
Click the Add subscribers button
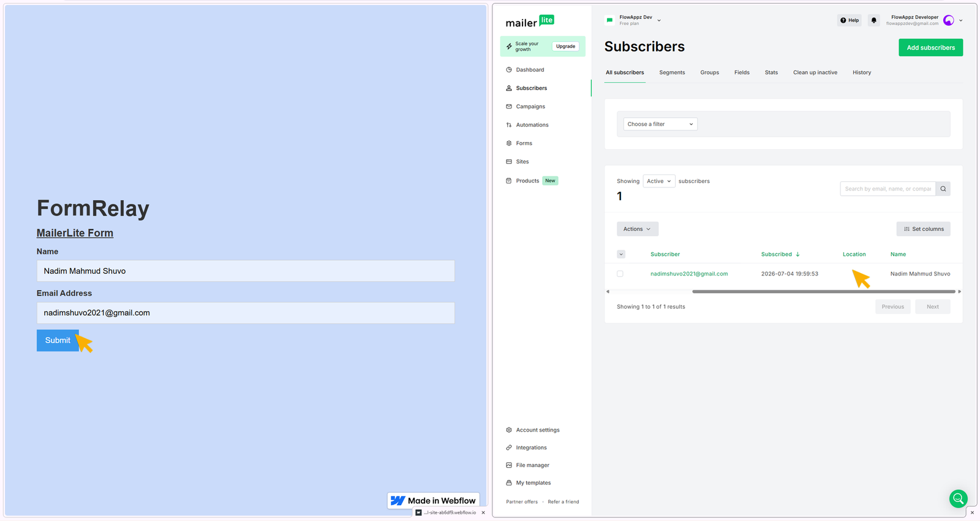point(931,48)
